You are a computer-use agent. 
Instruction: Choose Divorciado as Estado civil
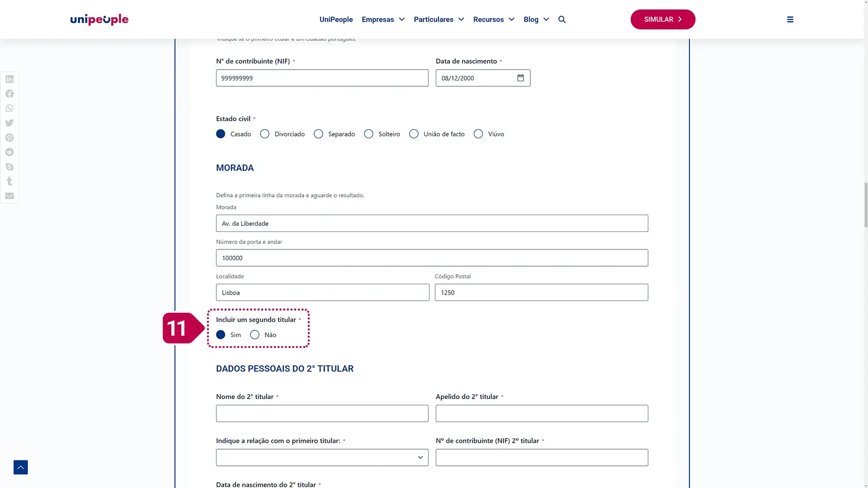[x=265, y=134]
